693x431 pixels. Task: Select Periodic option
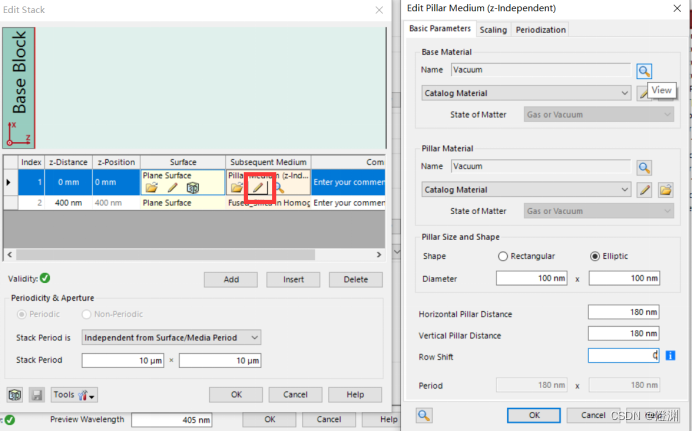click(x=38, y=314)
